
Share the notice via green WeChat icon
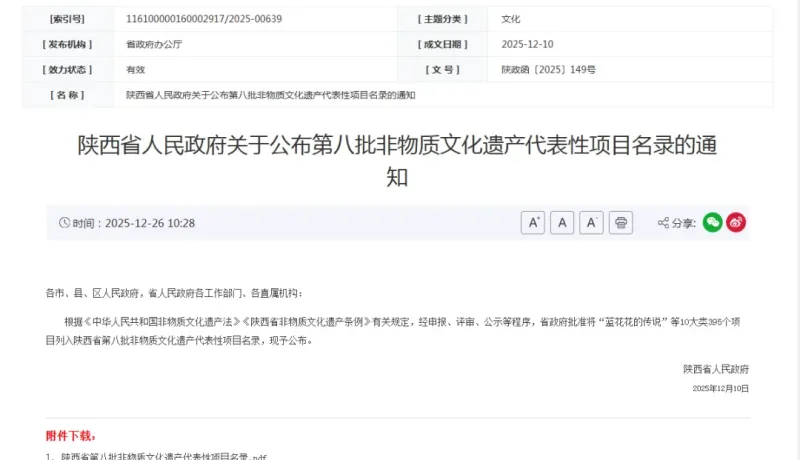[712, 223]
